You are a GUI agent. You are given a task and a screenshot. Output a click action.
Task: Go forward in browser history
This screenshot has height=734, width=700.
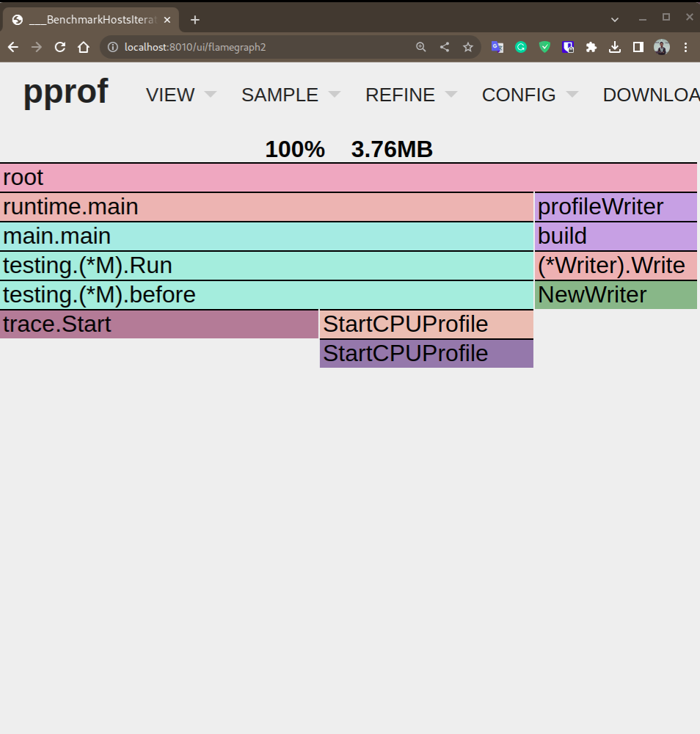(x=37, y=47)
